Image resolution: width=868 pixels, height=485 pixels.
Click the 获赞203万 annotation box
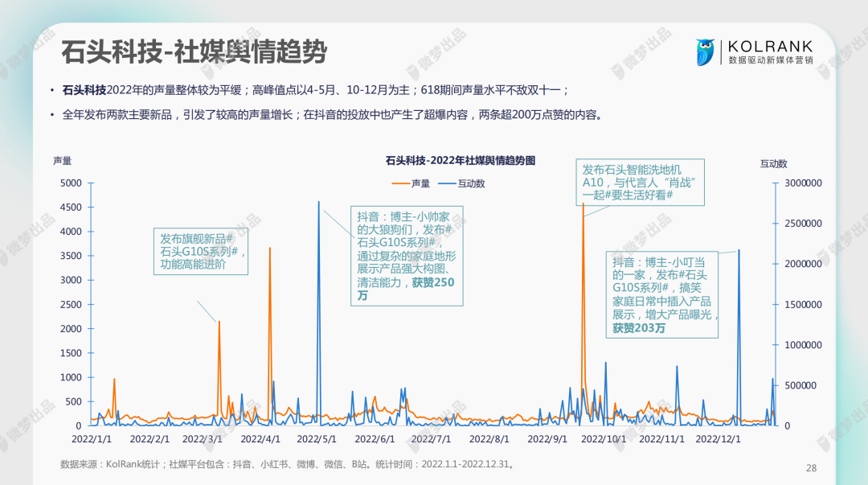[662, 295]
